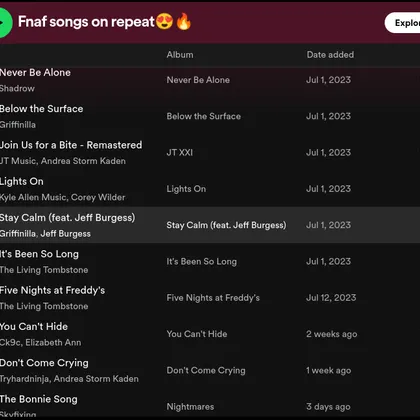This screenshot has height=420, width=420.
Task: Click the Album column header
Action: 180,55
